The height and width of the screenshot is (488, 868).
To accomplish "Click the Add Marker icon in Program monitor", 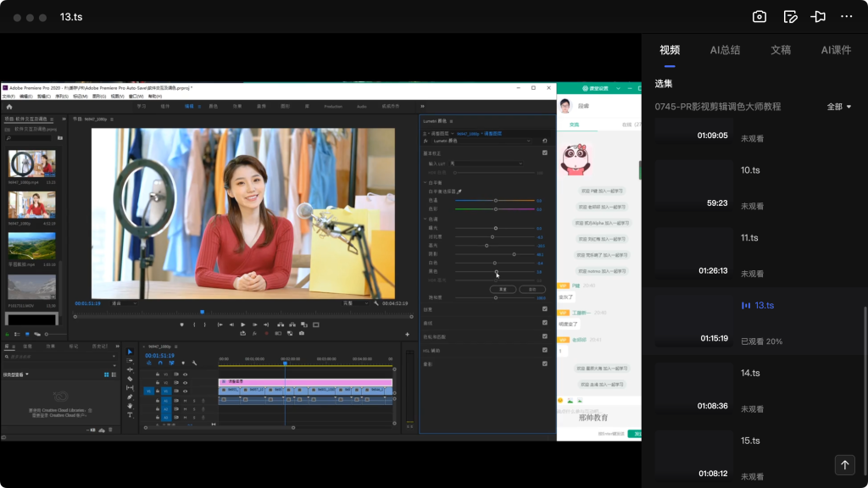I will tap(181, 324).
